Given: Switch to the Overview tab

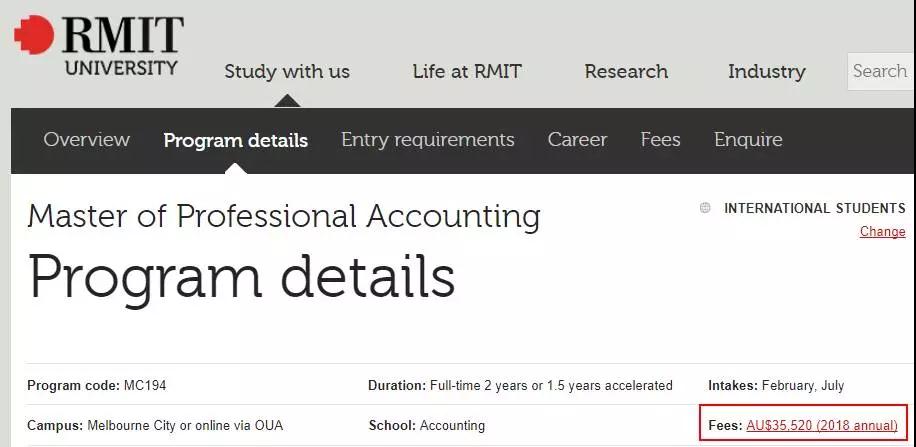Looking at the screenshot, I should pos(86,140).
